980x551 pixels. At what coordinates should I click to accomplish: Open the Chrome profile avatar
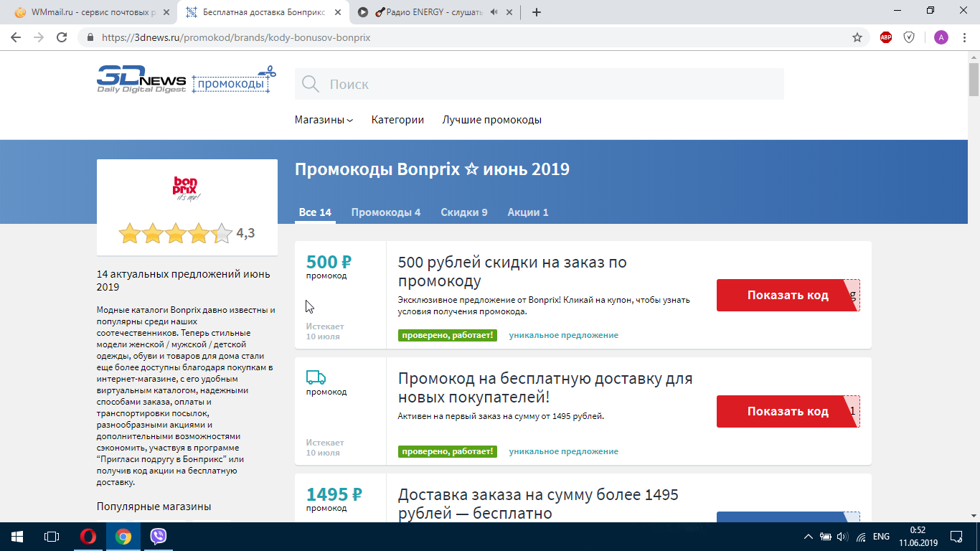[x=941, y=37]
